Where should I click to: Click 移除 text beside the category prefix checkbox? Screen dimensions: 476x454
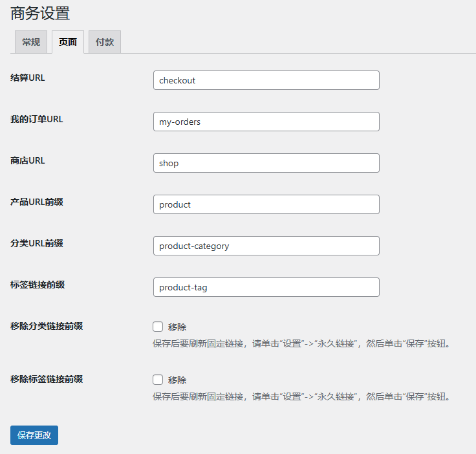(177, 327)
